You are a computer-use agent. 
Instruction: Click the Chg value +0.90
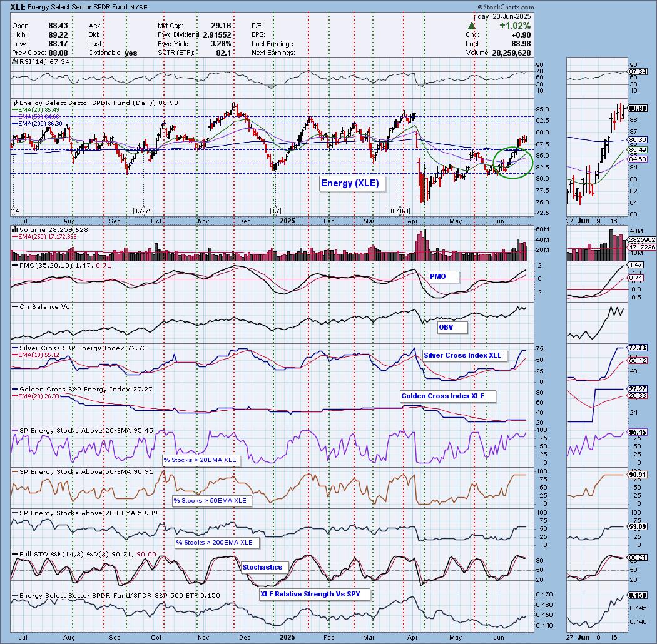[521, 35]
